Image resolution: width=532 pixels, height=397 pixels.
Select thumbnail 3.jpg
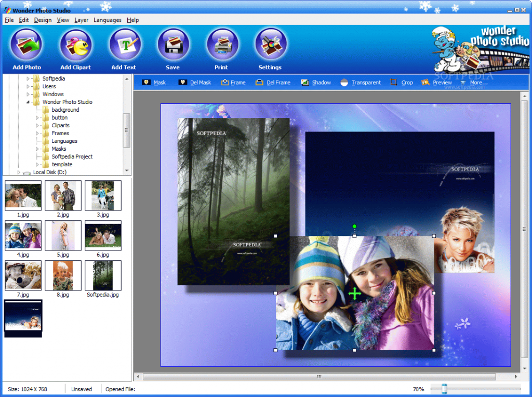[x=103, y=195]
